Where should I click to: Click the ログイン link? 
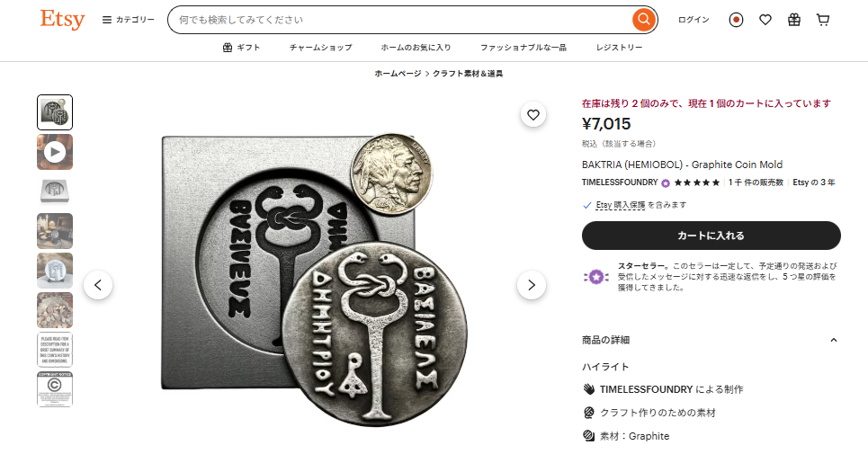694,20
